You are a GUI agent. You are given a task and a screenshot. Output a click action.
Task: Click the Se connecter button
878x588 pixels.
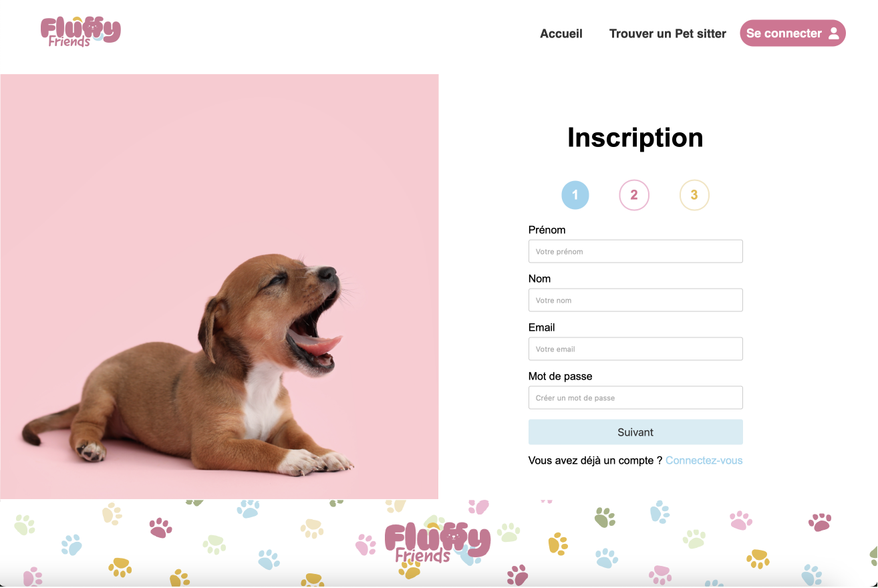(x=792, y=33)
